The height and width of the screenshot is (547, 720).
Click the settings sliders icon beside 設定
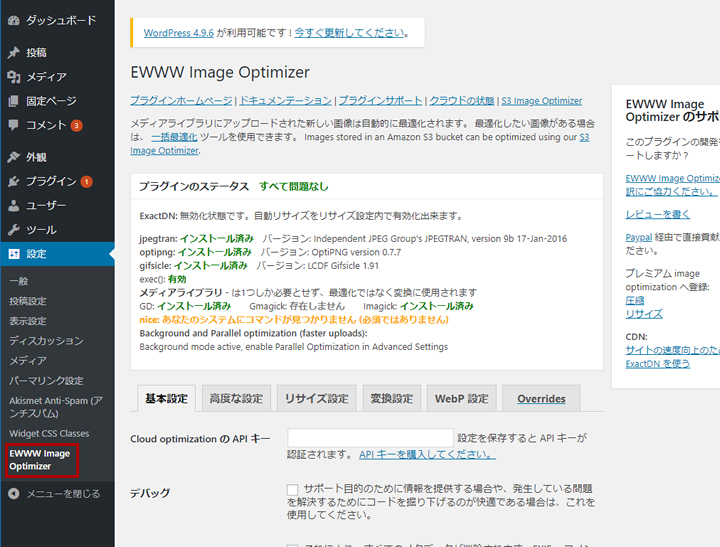14,254
